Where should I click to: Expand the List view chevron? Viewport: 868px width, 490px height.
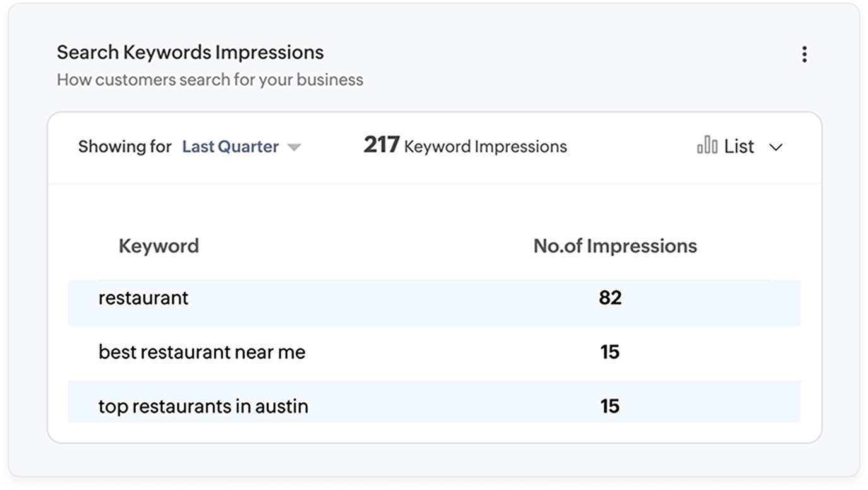click(776, 147)
